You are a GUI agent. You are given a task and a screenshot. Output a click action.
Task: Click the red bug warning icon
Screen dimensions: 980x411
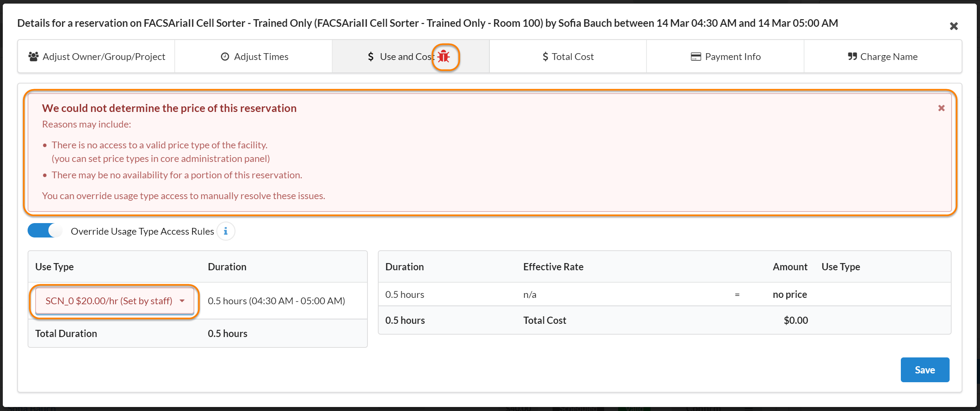tap(444, 57)
